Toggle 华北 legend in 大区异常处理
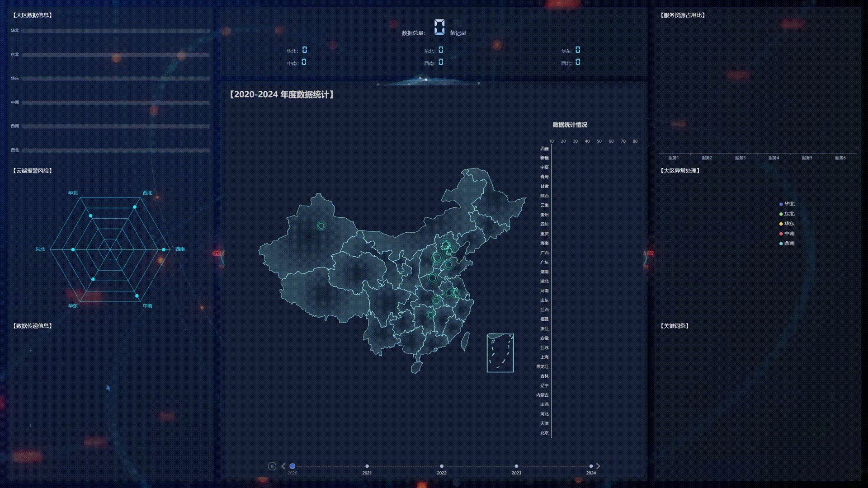Image resolution: width=868 pixels, height=488 pixels. tap(787, 204)
